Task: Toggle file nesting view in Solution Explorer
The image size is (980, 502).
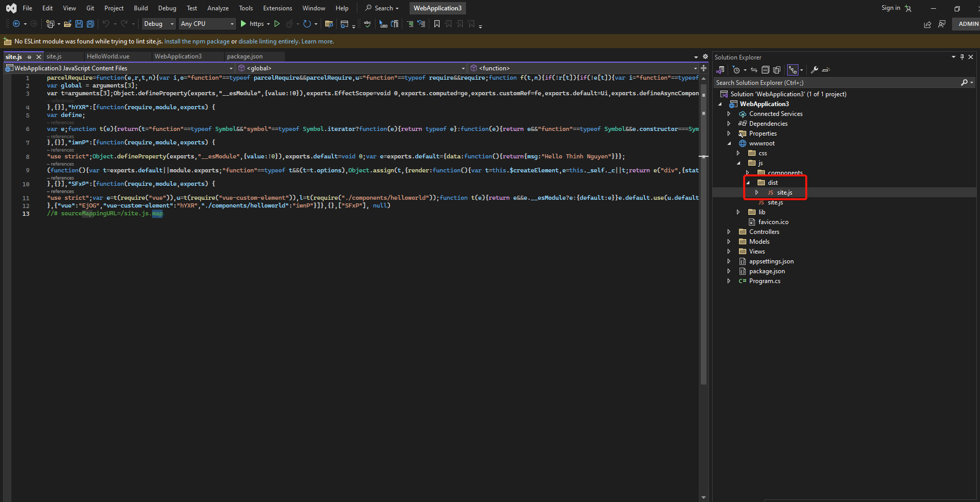Action: point(792,70)
